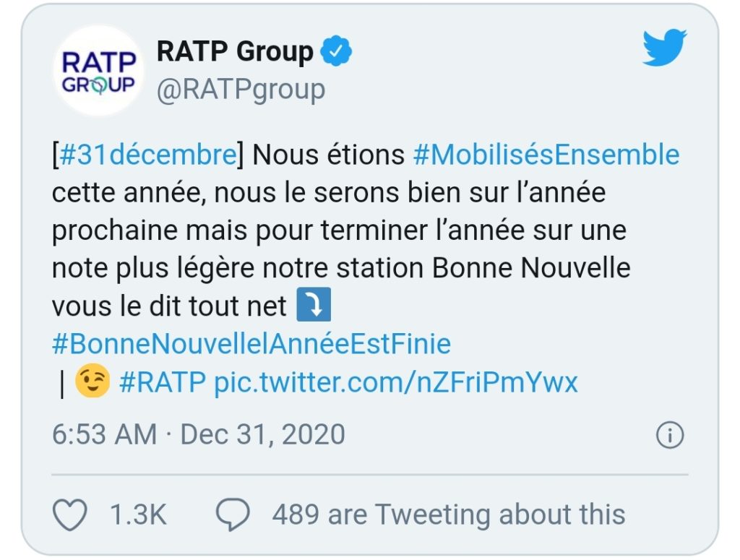This screenshot has height=560, width=740.
Task: Click the #RATP hashtag
Action: [x=163, y=382]
